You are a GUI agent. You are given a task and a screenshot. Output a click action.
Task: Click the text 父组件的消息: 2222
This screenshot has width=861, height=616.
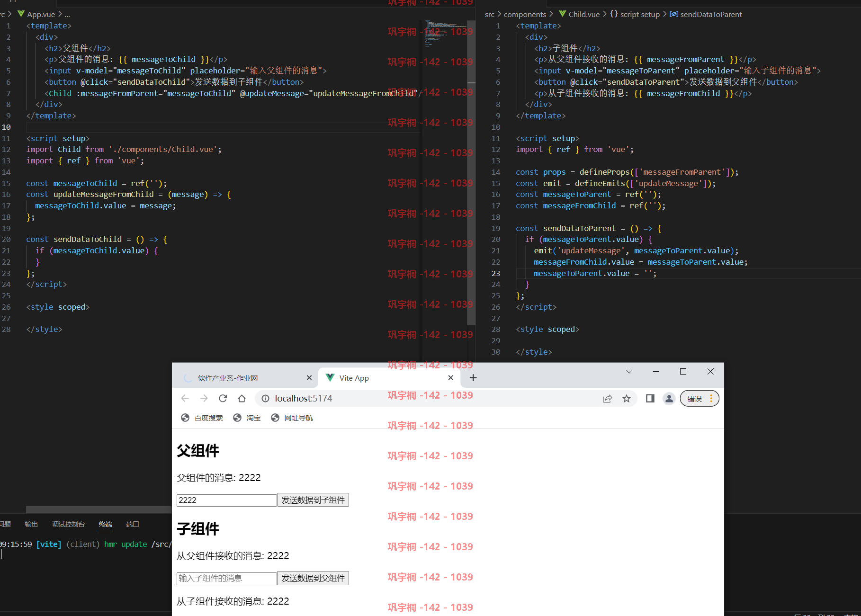tap(218, 478)
